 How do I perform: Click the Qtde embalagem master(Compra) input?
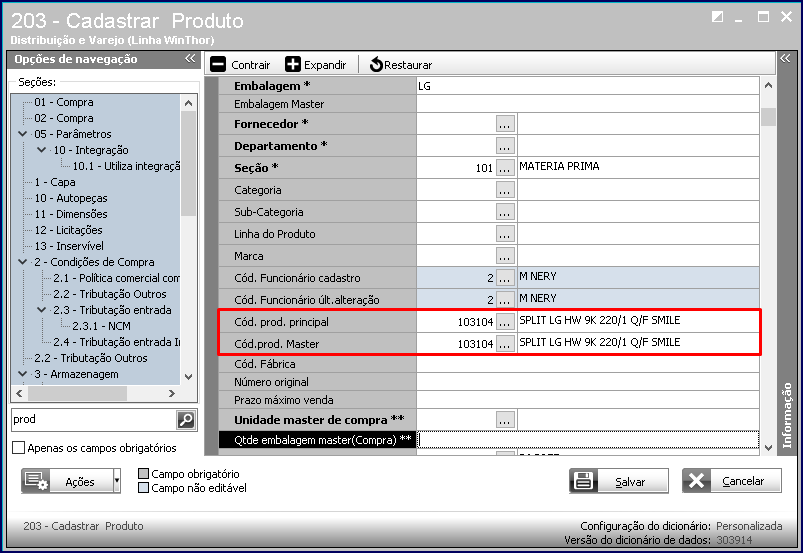tap(588, 440)
